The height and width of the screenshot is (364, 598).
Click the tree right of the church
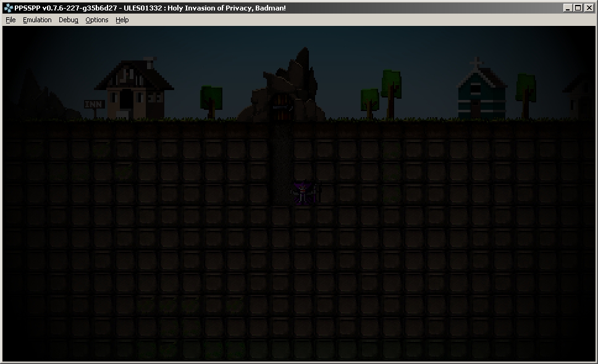pyautogui.click(x=526, y=94)
